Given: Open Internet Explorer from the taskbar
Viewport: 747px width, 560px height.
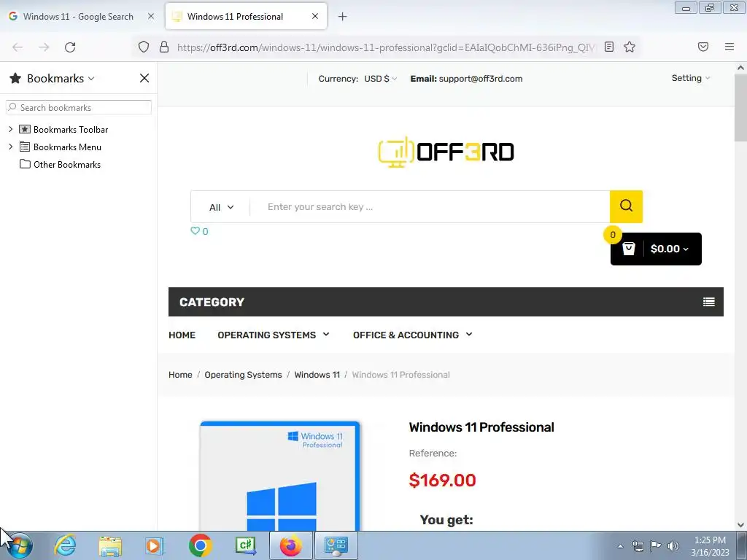Looking at the screenshot, I should (65, 545).
